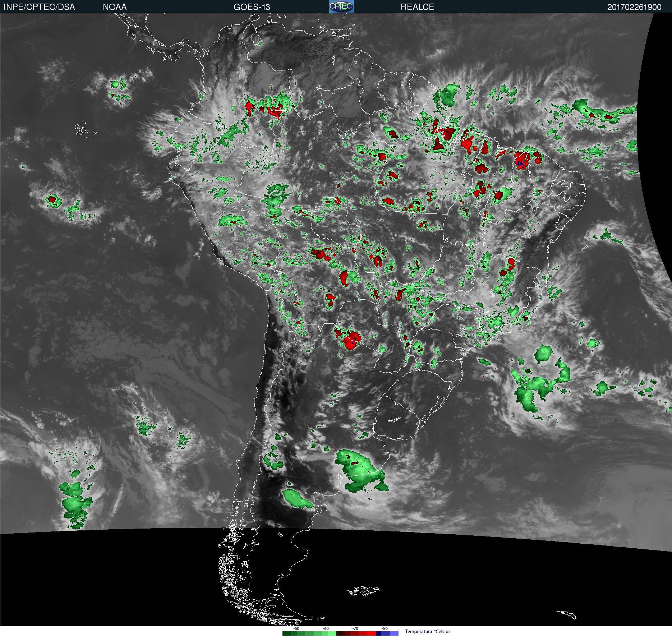Click the CPTEC logo in the header
The image size is (672, 636).
[341, 6]
